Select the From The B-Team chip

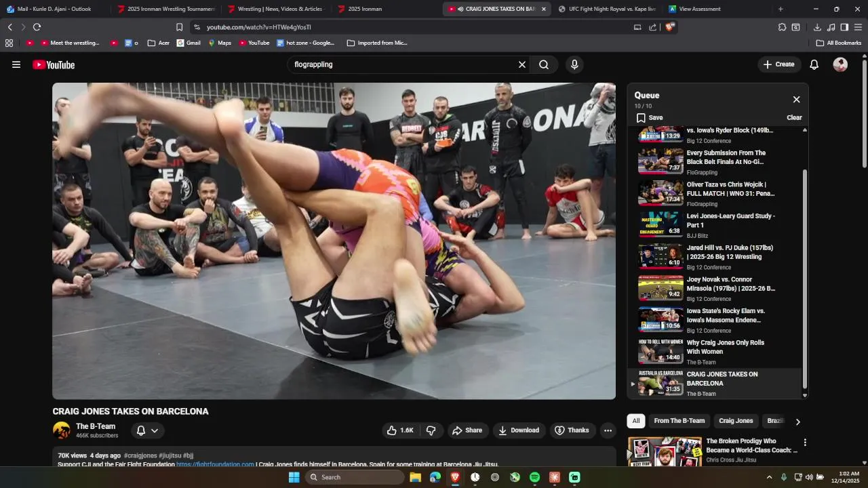[x=679, y=421]
